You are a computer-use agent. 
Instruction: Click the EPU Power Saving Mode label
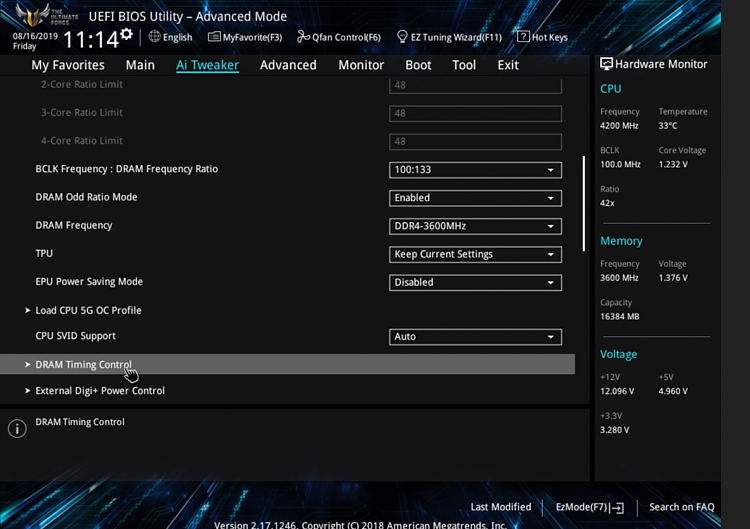89,282
